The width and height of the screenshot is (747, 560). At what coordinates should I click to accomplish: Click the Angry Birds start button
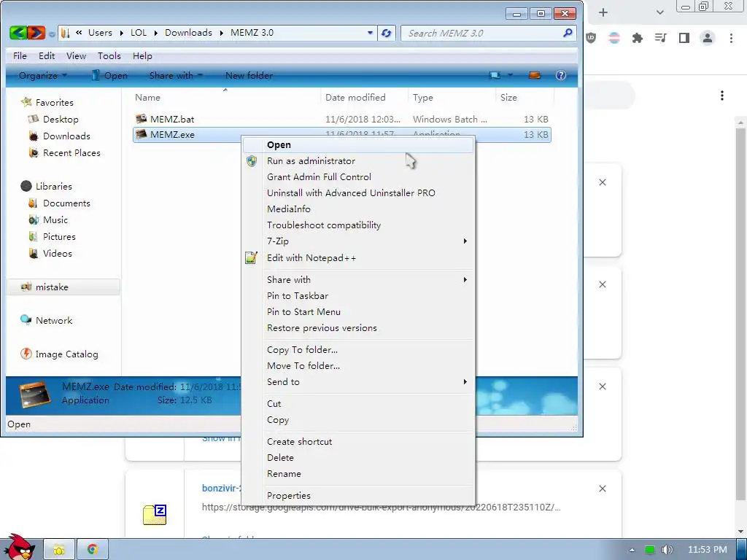pyautogui.click(x=20, y=547)
